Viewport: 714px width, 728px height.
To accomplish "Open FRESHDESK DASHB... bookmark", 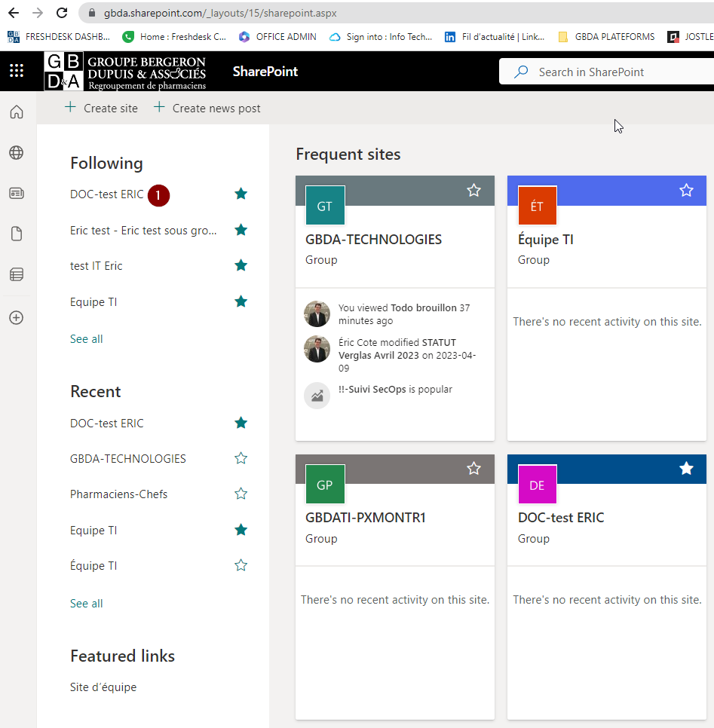I will 59,37.
